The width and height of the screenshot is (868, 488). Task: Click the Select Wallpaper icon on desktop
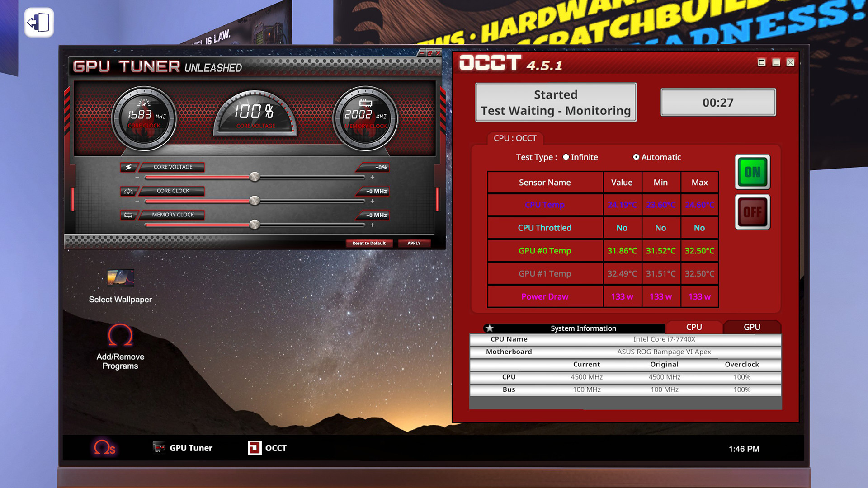119,277
